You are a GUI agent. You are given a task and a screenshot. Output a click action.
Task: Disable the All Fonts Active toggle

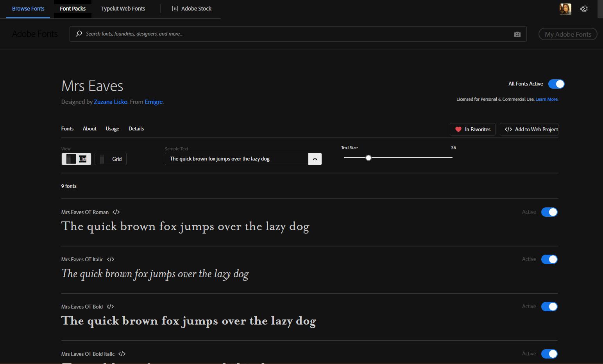(556, 84)
